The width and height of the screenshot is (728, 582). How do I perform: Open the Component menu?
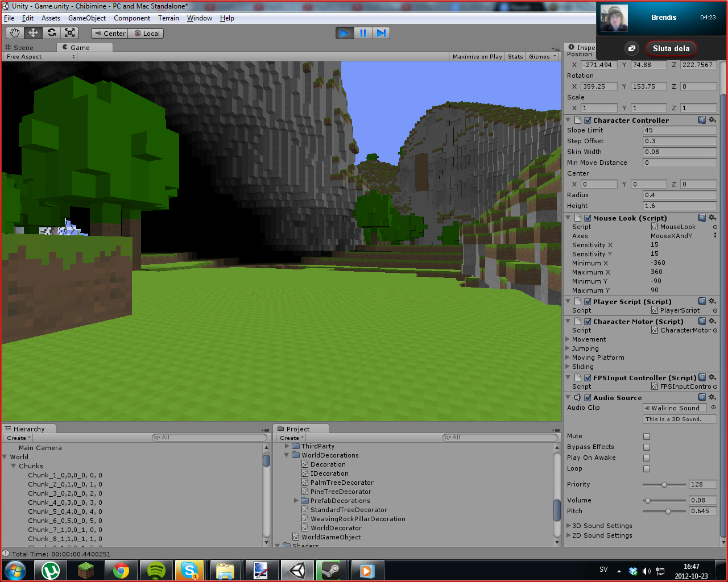pos(132,18)
